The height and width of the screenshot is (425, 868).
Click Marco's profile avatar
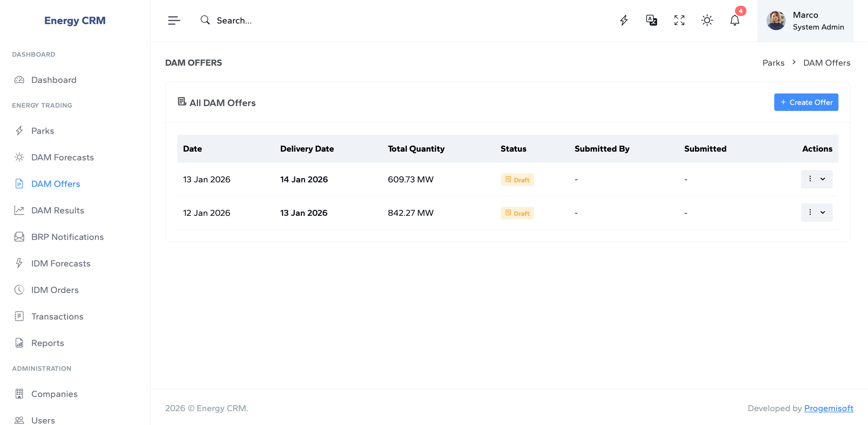point(775,20)
